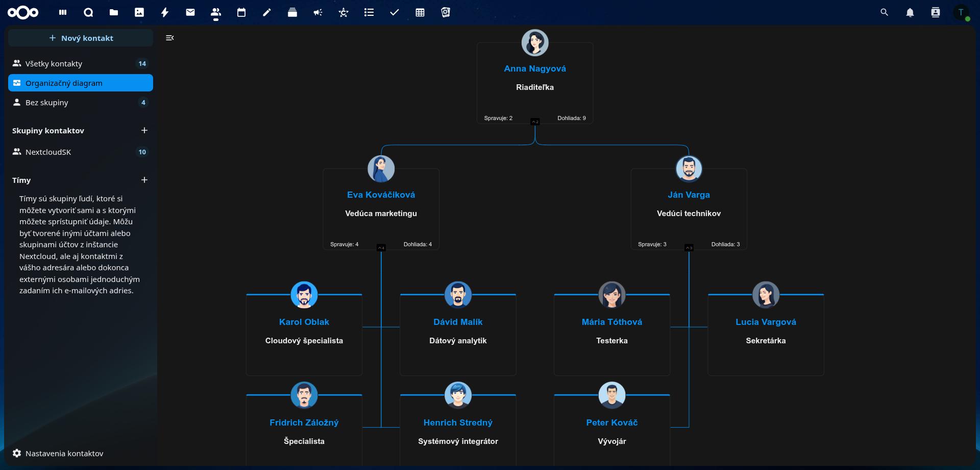Open the Calendar app icon
Screen dimensions: 980x470
pyautogui.click(x=241, y=12)
